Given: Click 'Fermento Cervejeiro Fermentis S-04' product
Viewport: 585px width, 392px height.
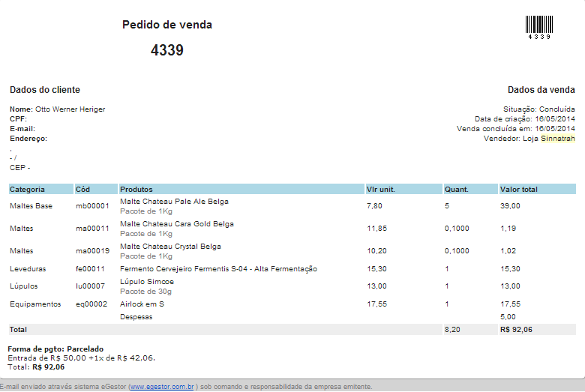Looking at the screenshot, I should pyautogui.click(x=219, y=269).
